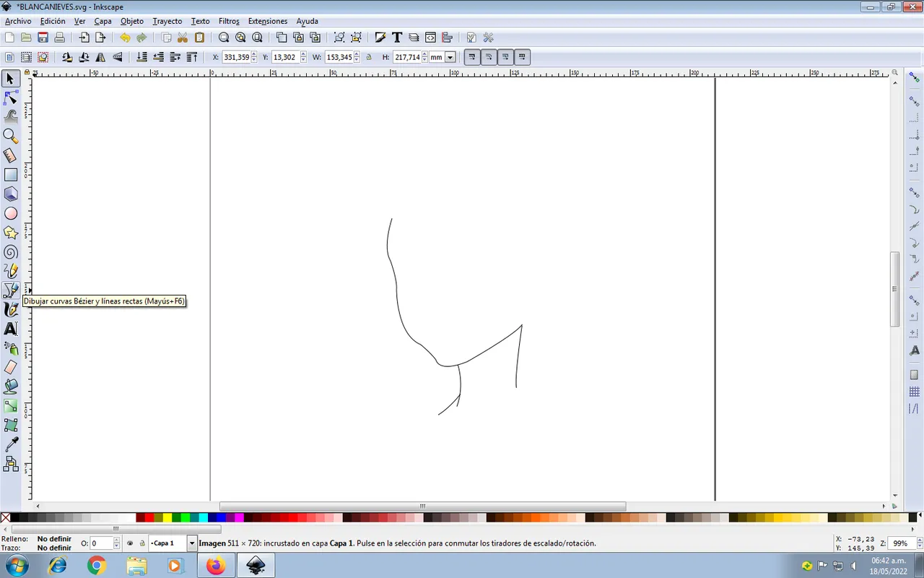Click the no-color X swatch
924x578 pixels.
click(x=6, y=517)
